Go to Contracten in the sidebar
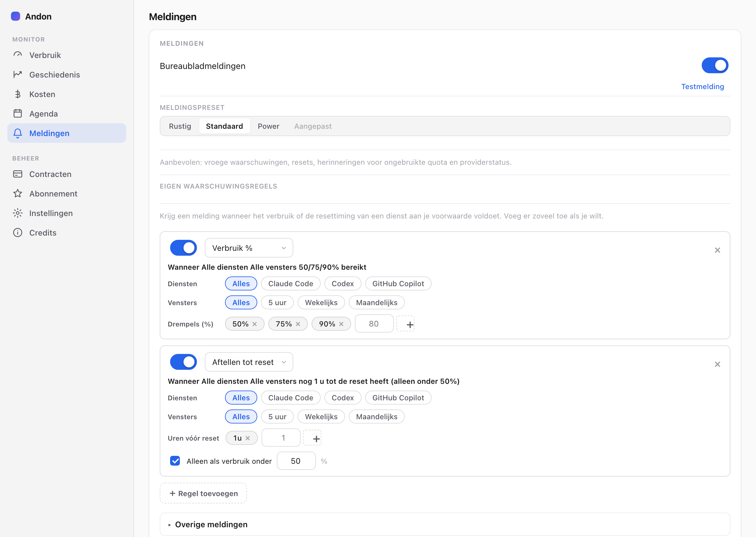Viewport: 756px width, 537px height. pos(67,174)
